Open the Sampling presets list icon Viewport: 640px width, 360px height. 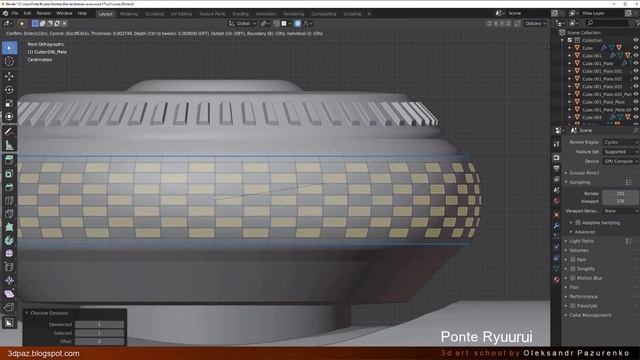coord(629,182)
